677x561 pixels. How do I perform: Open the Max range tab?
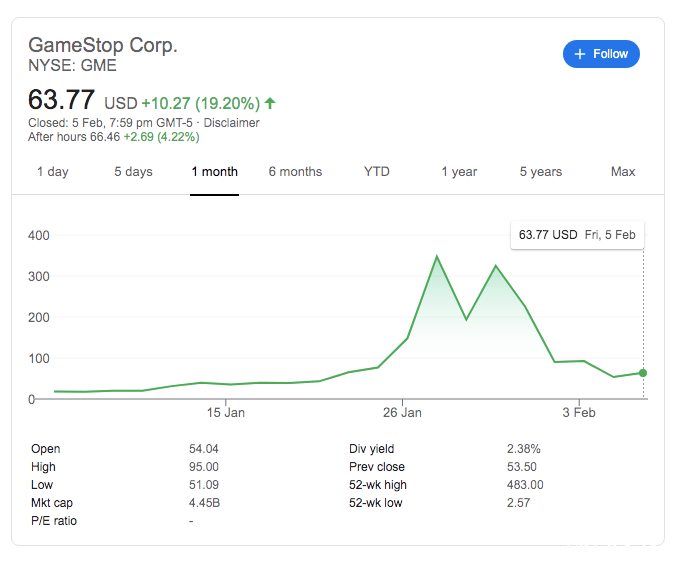623,171
